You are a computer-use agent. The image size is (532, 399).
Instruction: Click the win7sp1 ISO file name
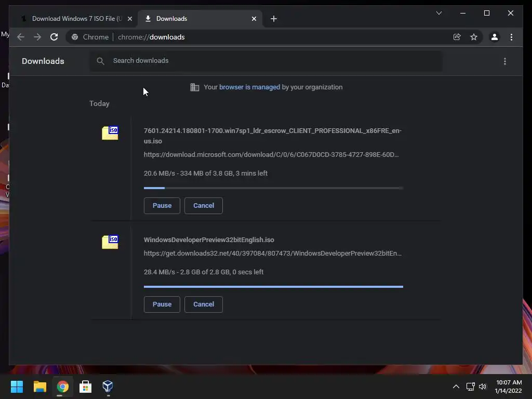click(x=272, y=136)
